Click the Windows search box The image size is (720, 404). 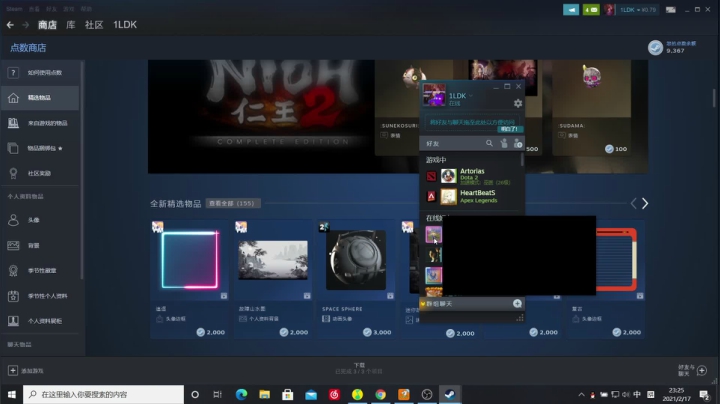[103, 394]
